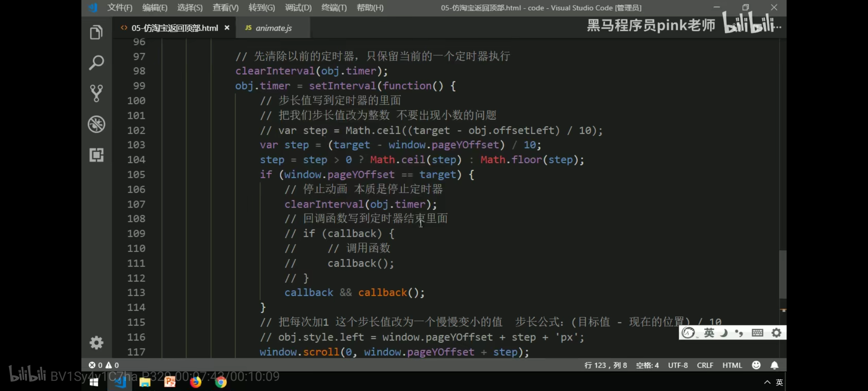Screen dimensions: 868x391
Task: Open the notifications bell in status bar
Action: (x=774, y=365)
